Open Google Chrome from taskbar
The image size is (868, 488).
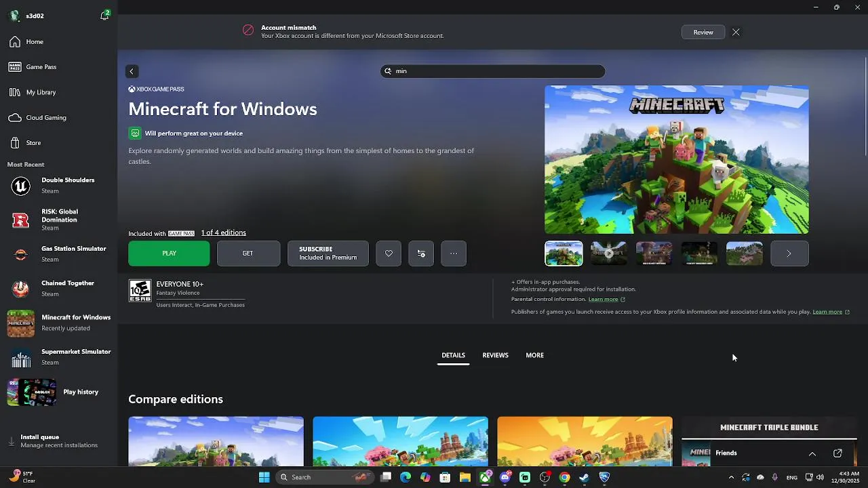[x=564, y=477]
